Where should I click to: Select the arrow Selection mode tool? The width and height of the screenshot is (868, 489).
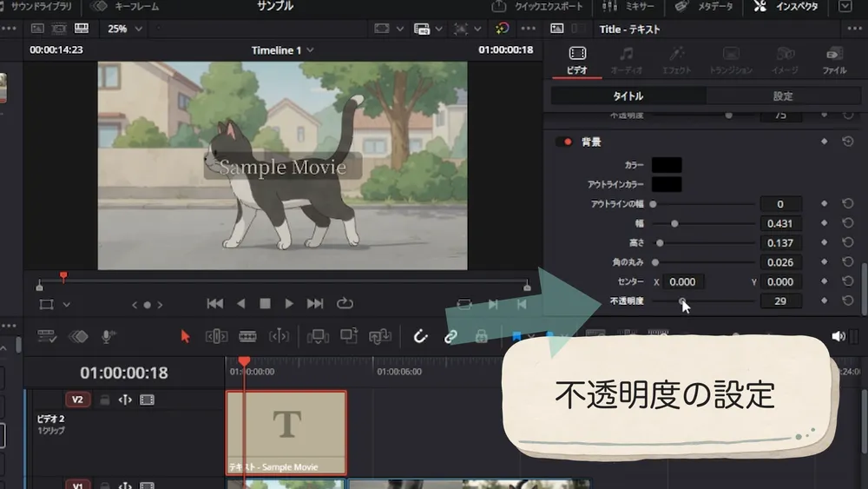point(186,336)
